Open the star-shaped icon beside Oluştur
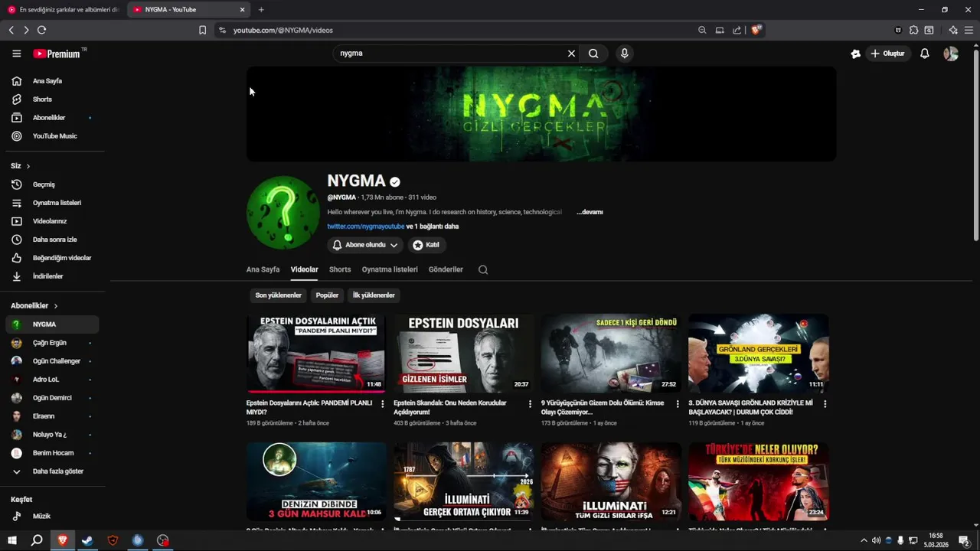Viewport: 980px width, 551px height. click(x=856, y=54)
